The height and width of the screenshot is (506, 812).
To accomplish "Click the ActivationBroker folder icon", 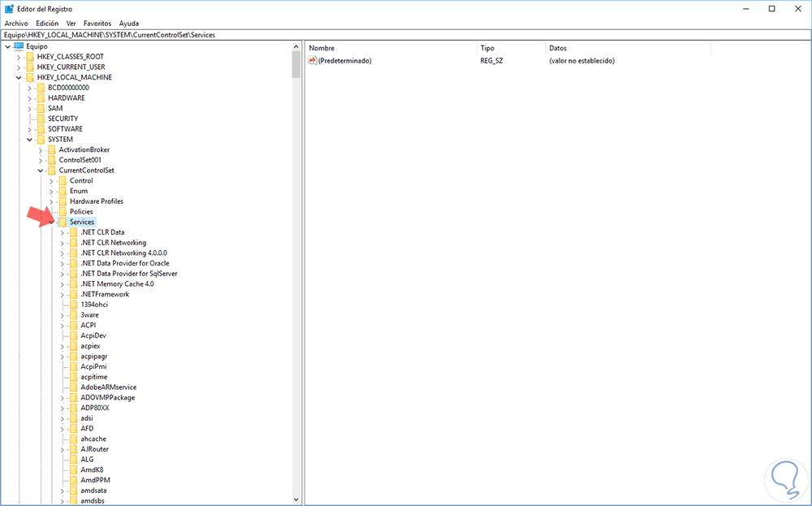I will (52, 149).
